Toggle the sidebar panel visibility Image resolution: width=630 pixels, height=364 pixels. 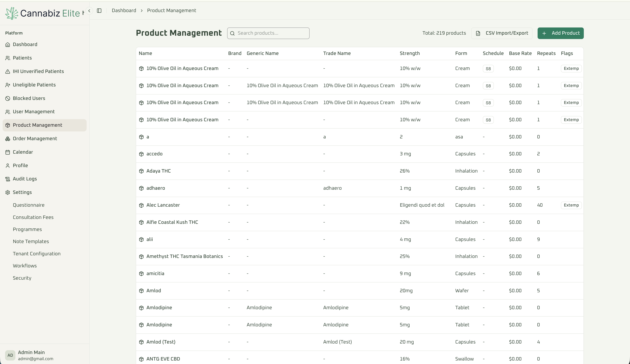point(99,10)
